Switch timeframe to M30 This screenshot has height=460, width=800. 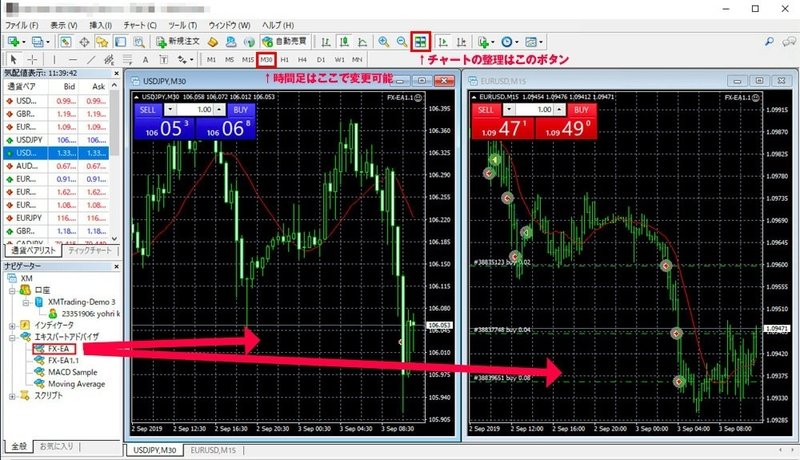(x=266, y=60)
